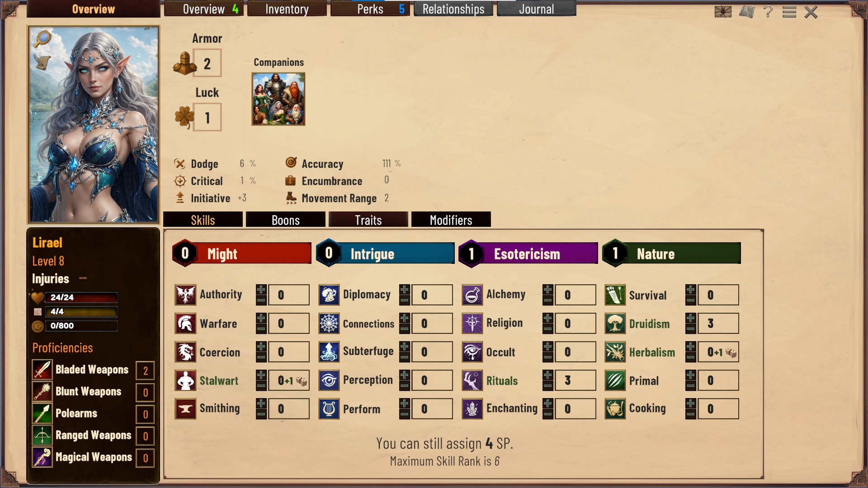Switch to the Inventory tab
This screenshot has height=488, width=868.
click(287, 9)
